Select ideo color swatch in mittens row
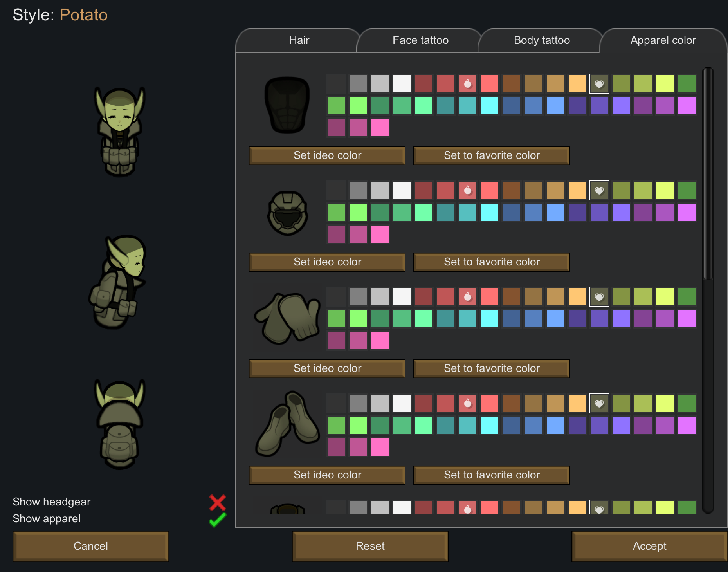 (x=468, y=297)
